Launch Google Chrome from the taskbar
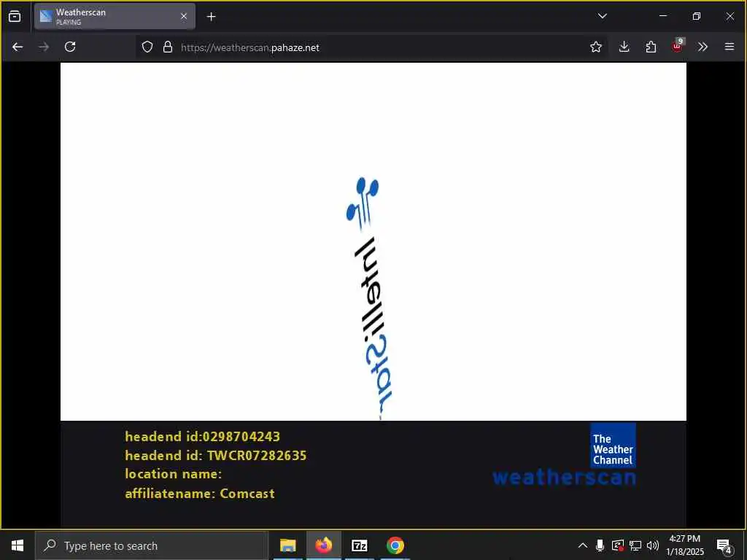747x560 pixels. (x=395, y=545)
